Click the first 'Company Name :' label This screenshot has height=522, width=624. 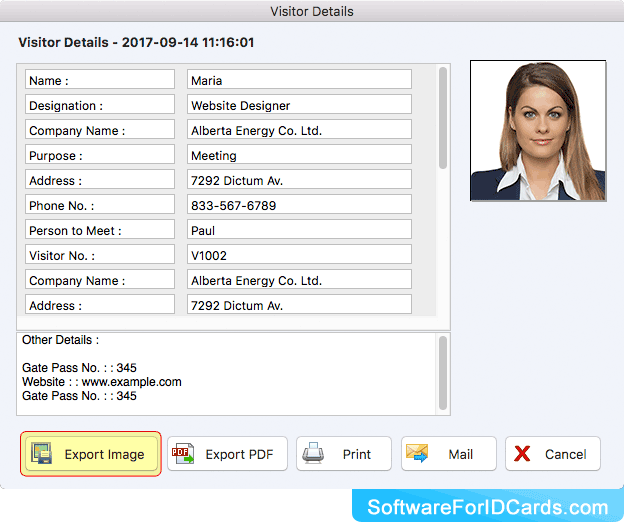100,130
